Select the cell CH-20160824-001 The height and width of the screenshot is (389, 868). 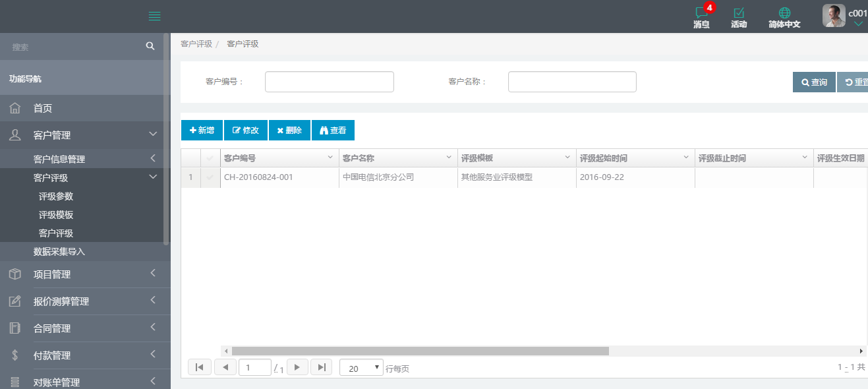click(x=279, y=177)
